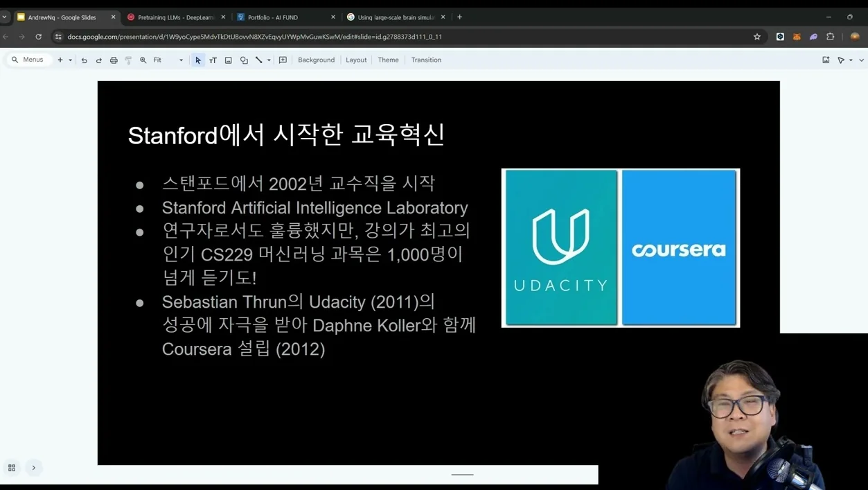Click the speaker notes drag handle
The image size is (868, 490).
[x=463, y=475]
